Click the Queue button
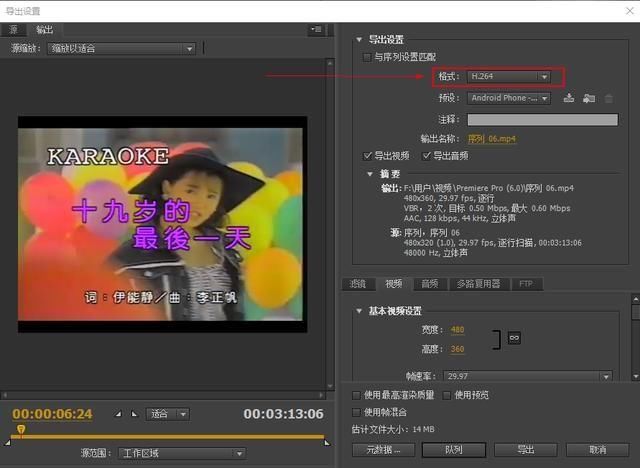The width and height of the screenshot is (640, 468). [x=454, y=450]
